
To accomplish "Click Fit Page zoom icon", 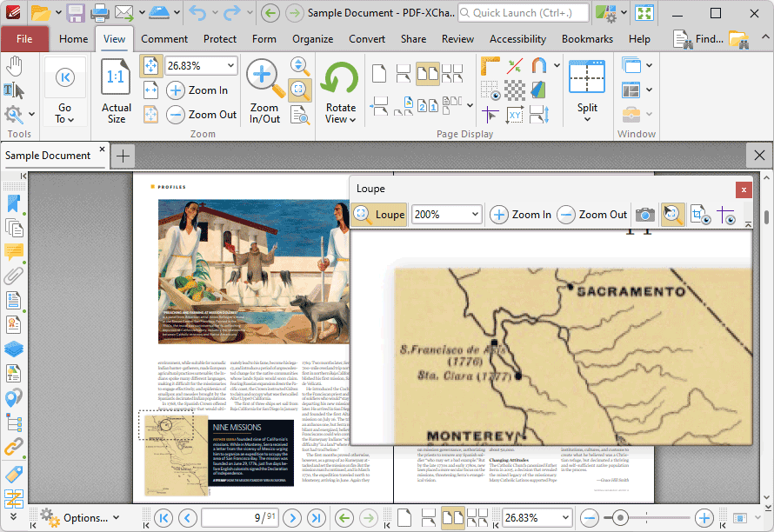I will pos(150,66).
